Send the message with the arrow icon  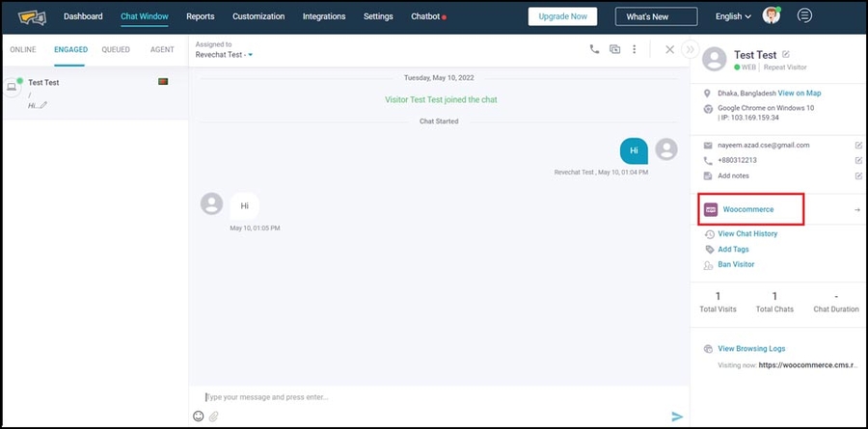(677, 416)
